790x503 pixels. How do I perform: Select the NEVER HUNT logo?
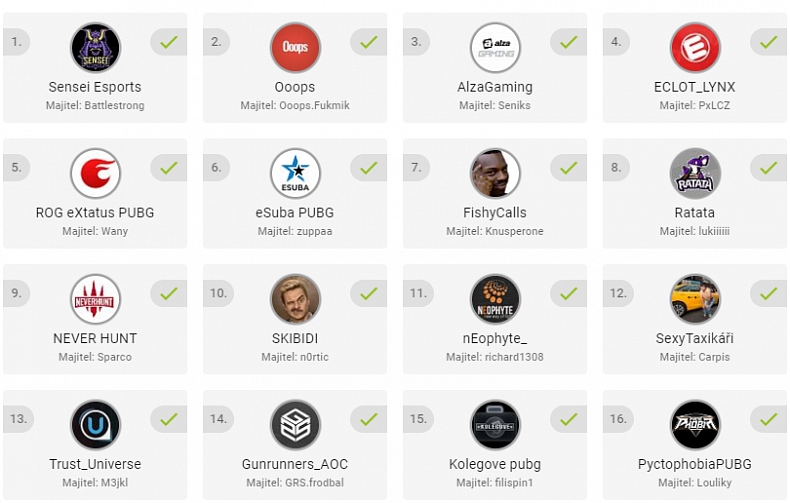[x=95, y=300]
